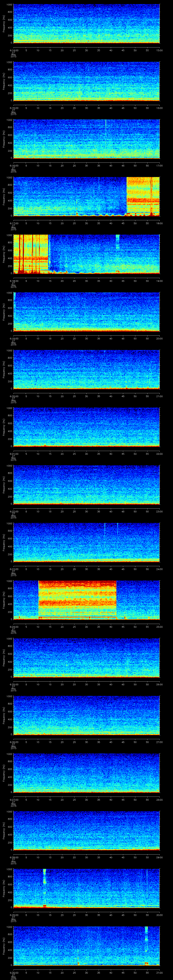Click the spectrogram panel starting 6:25:00
Screen dimensions: 173x980
coord(86,658)
